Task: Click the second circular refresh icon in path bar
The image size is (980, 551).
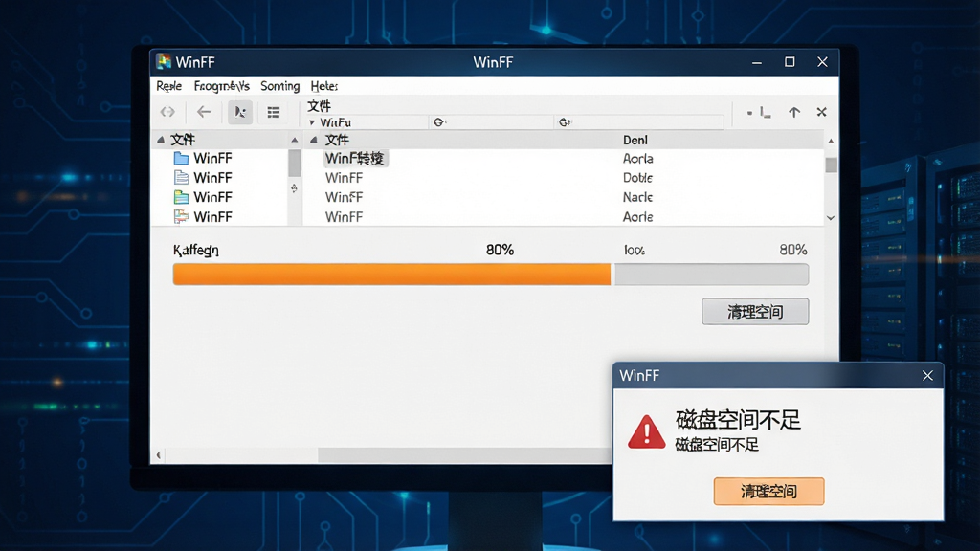Action: point(565,121)
